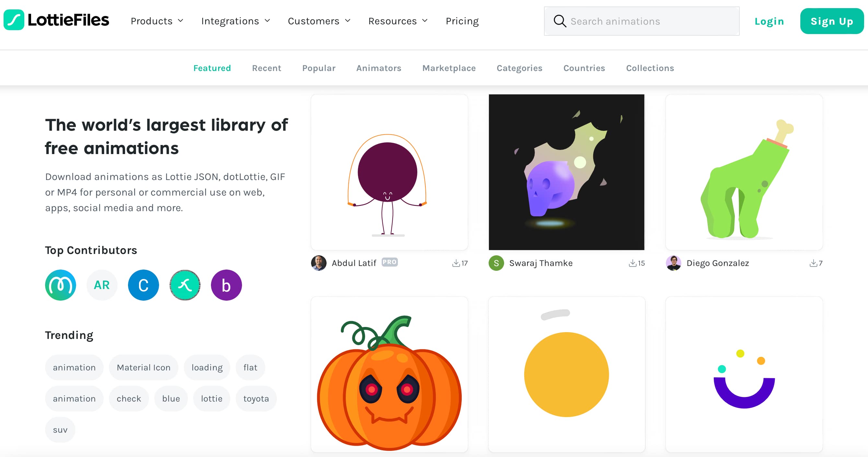Open the purple b contributor avatar
This screenshot has height=457, width=868.
coord(226,285)
